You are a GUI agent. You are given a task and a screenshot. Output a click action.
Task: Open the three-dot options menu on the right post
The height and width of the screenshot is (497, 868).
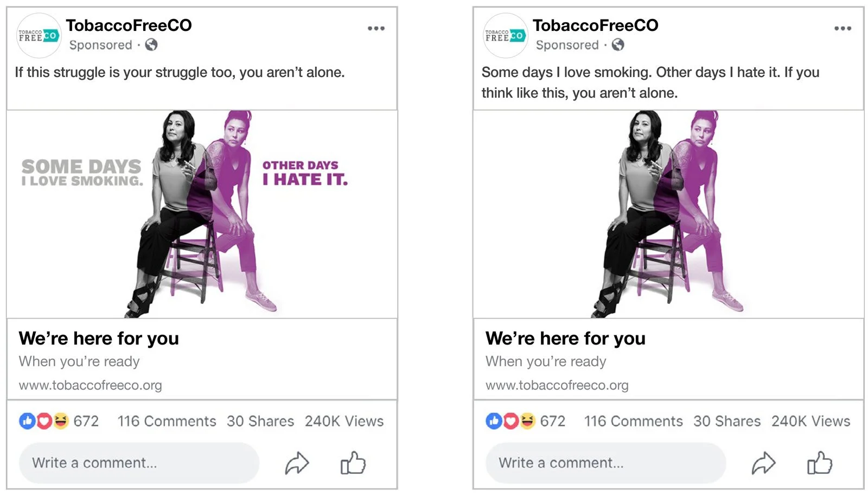(843, 28)
